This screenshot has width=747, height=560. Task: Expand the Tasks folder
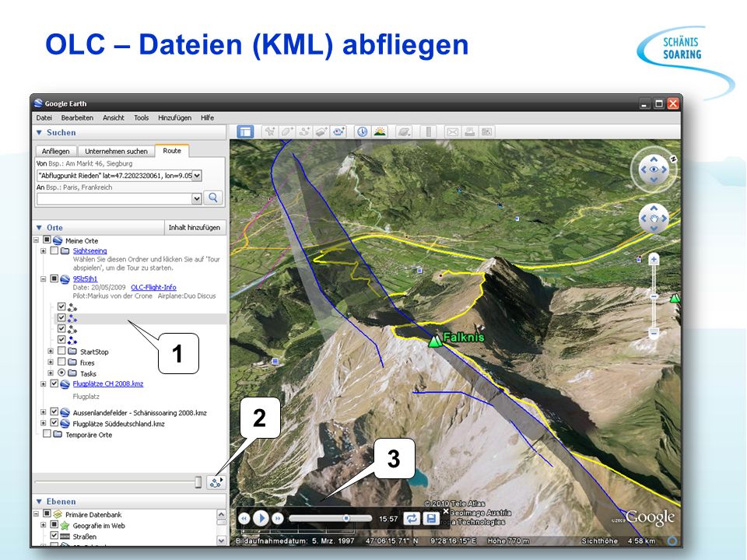coord(51,373)
